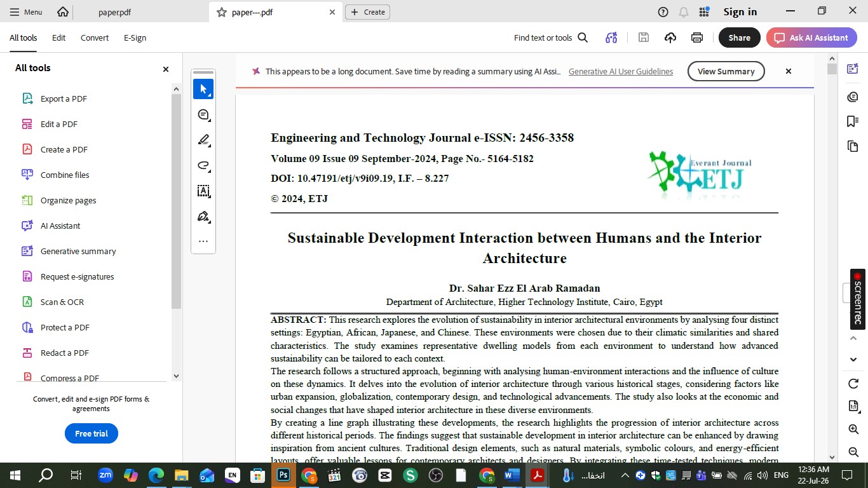The height and width of the screenshot is (488, 868).
Task: Open Word from the taskbar
Action: 512,475
